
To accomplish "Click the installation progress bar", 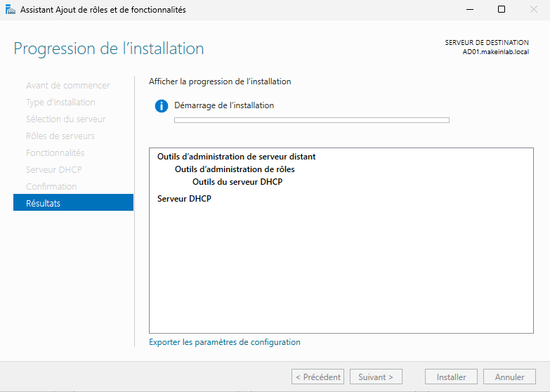I will [311, 120].
